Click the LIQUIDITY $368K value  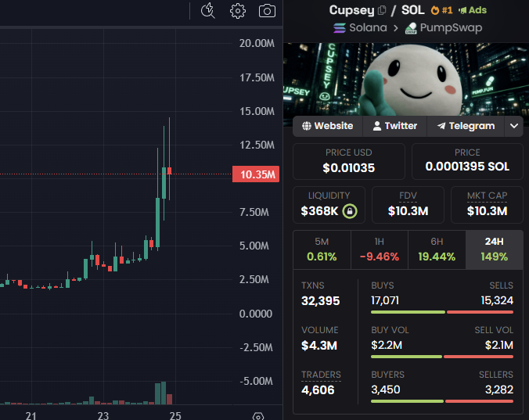click(x=319, y=211)
